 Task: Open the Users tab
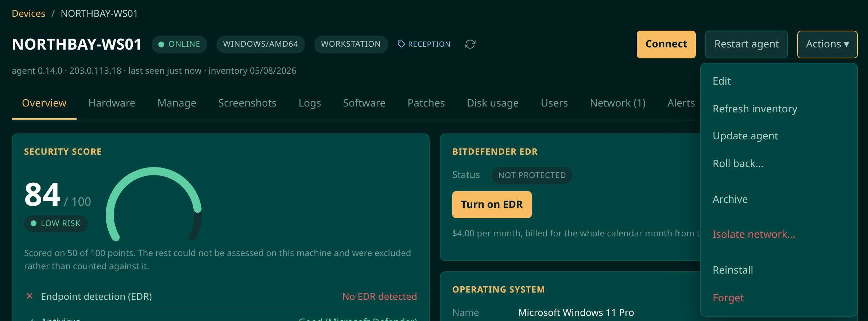point(554,103)
